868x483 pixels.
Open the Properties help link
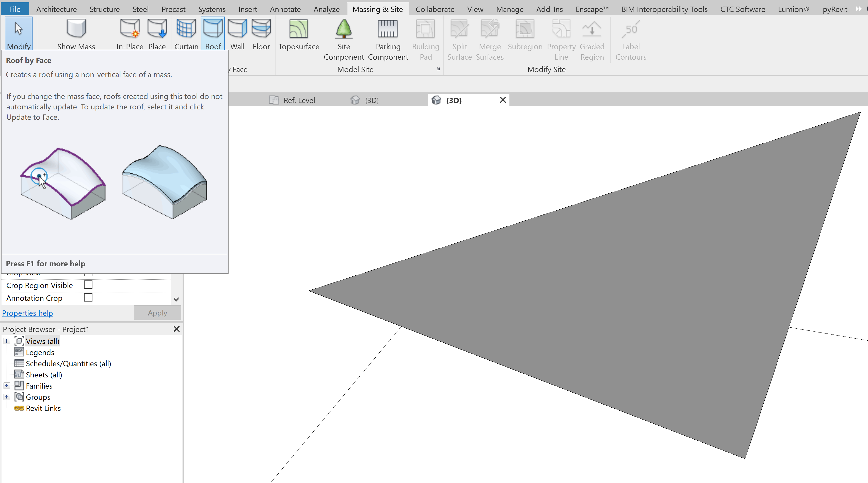point(27,313)
